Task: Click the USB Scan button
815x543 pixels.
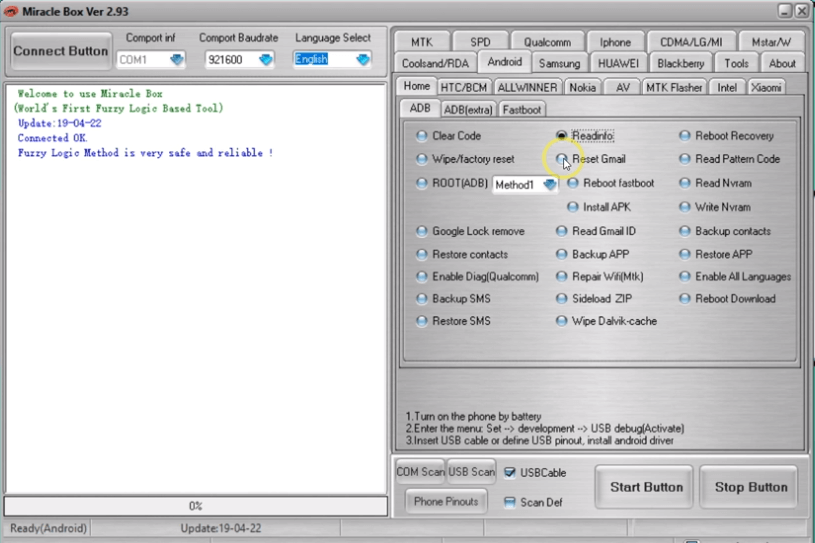Action: (x=471, y=472)
